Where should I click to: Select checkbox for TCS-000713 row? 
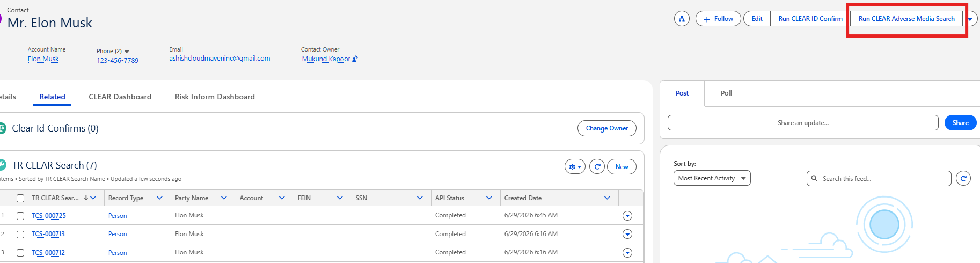20,235
